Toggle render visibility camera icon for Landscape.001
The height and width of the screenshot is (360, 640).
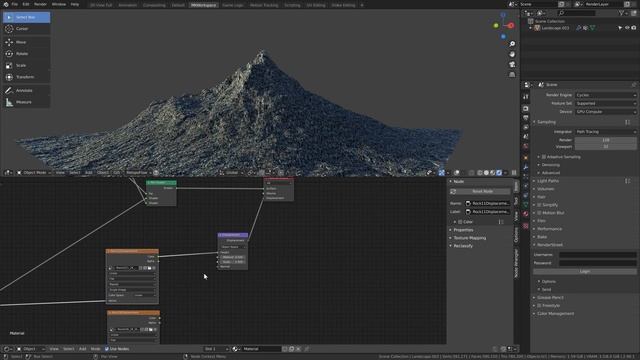633,28
